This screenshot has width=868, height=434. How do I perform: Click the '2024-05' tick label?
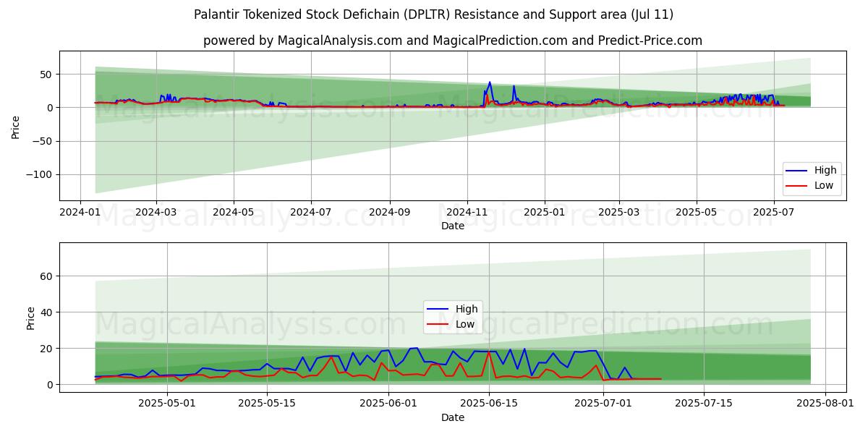click(234, 212)
